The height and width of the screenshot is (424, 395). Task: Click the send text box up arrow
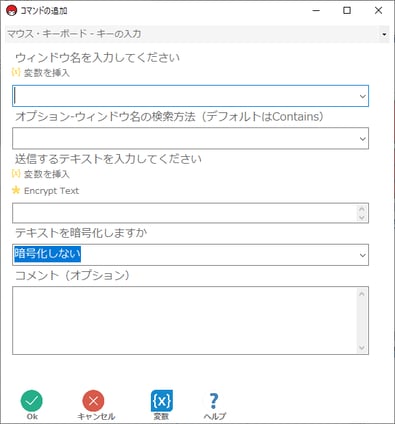pos(362,209)
